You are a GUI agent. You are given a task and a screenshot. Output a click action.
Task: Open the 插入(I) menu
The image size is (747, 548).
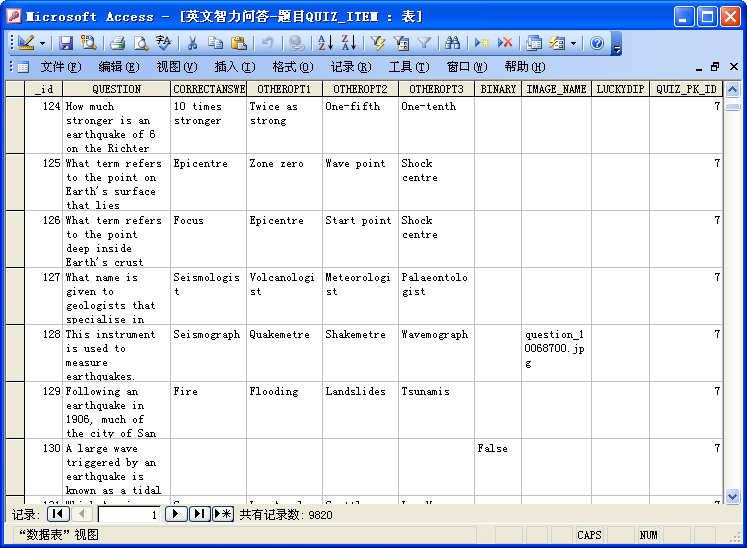(235, 67)
